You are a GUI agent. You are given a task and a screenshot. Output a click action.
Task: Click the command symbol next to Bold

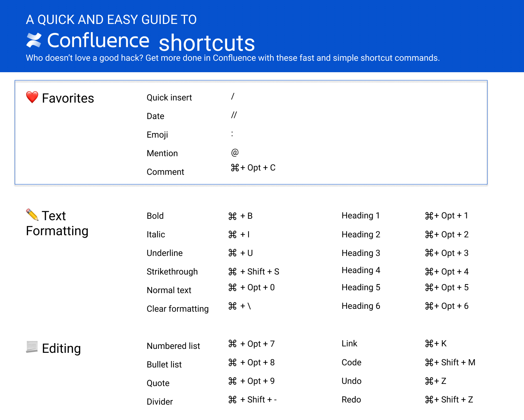pos(232,216)
